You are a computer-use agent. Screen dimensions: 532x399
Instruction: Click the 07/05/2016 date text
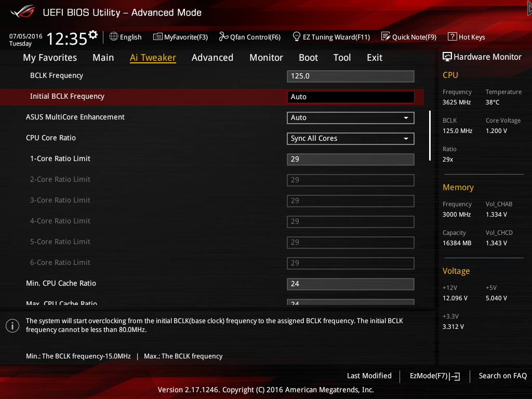pos(26,36)
